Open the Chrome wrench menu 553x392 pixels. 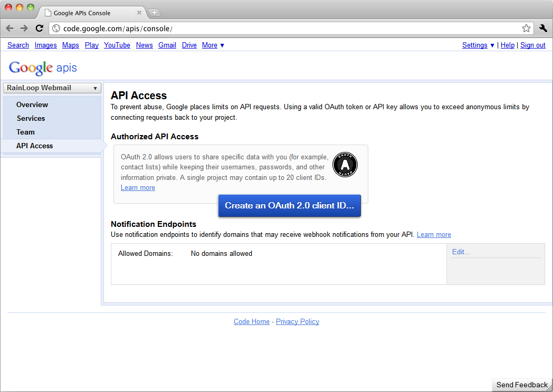(x=543, y=28)
